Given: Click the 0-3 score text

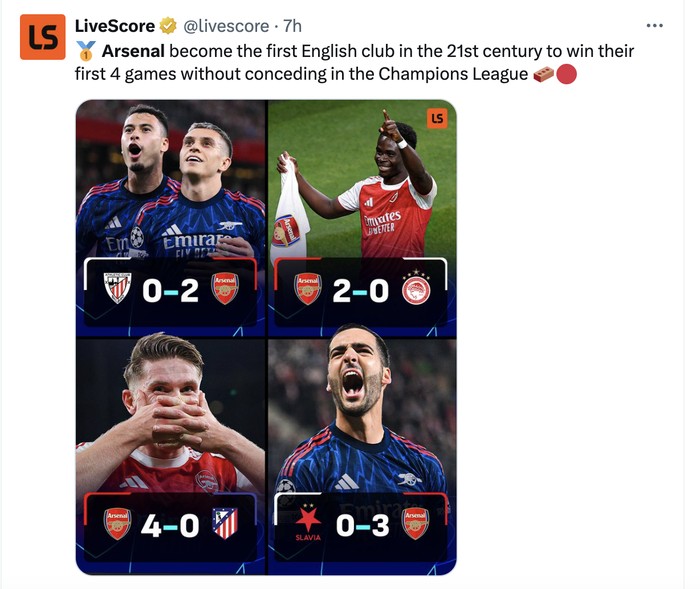Looking at the screenshot, I should [361, 523].
